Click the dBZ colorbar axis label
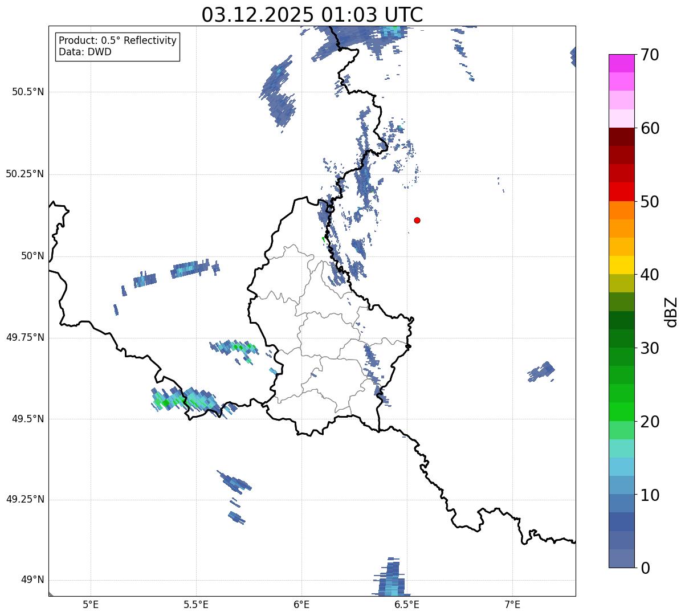Viewport: 685px width, 616px height. tap(671, 312)
